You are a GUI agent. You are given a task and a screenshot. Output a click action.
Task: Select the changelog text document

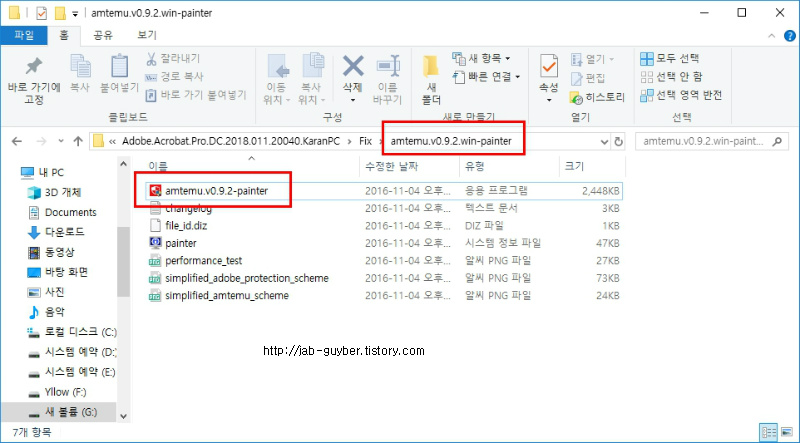point(384,208)
